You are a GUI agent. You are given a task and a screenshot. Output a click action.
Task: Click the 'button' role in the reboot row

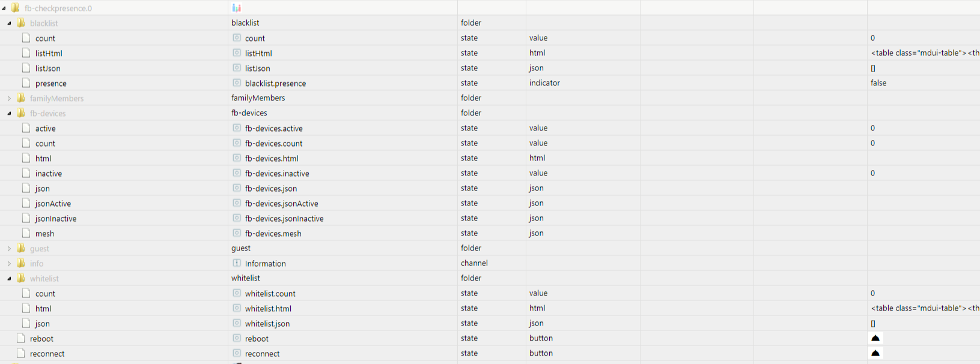541,338
